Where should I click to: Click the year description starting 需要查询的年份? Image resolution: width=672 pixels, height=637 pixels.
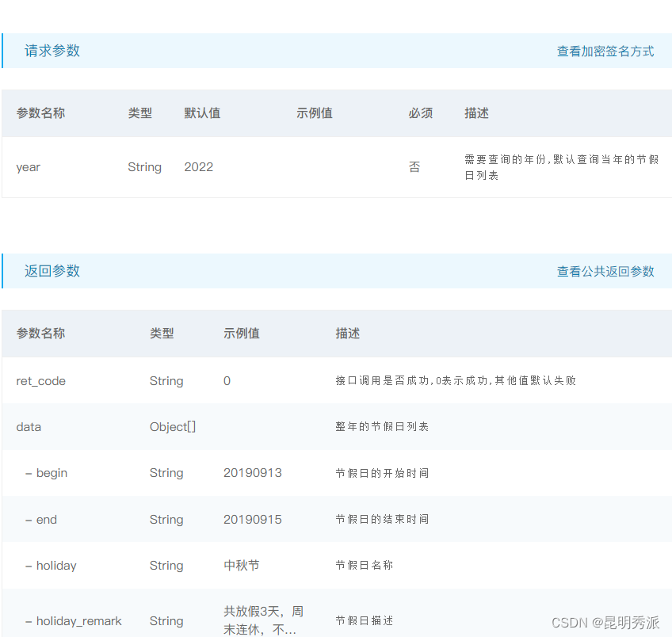(561, 167)
